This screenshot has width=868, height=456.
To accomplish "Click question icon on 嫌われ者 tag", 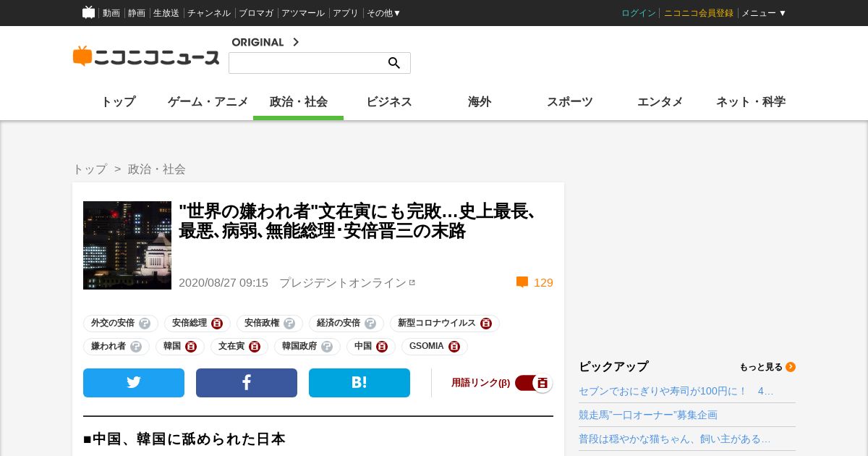I will click(x=136, y=347).
